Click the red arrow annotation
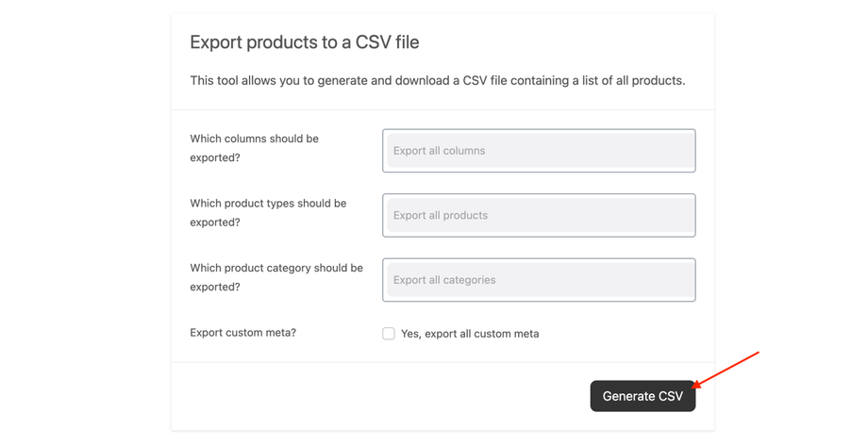This screenshot has height=445, width=868. point(728,369)
